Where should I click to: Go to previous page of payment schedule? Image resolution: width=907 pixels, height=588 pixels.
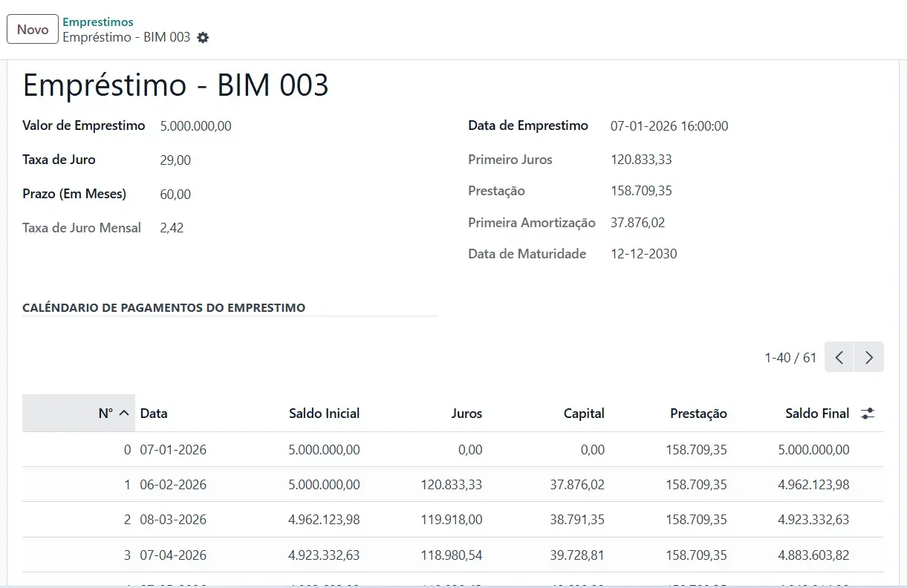(839, 357)
